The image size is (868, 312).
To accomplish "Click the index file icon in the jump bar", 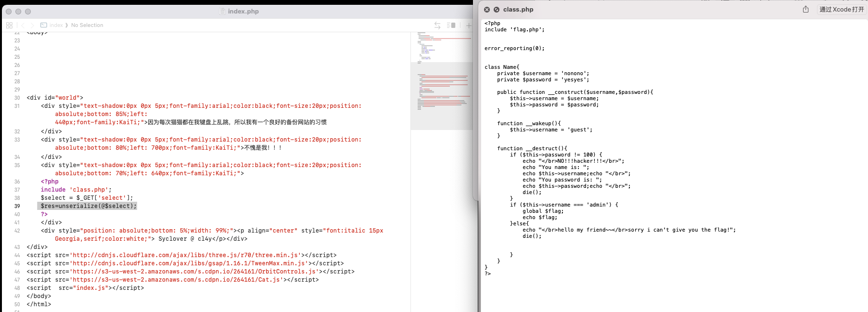I will (44, 25).
